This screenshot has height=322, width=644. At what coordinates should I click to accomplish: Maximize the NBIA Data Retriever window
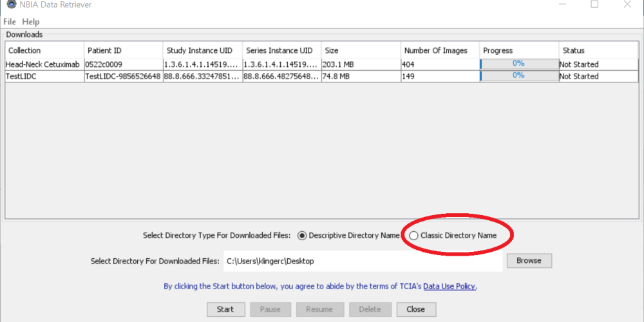[594, 4]
